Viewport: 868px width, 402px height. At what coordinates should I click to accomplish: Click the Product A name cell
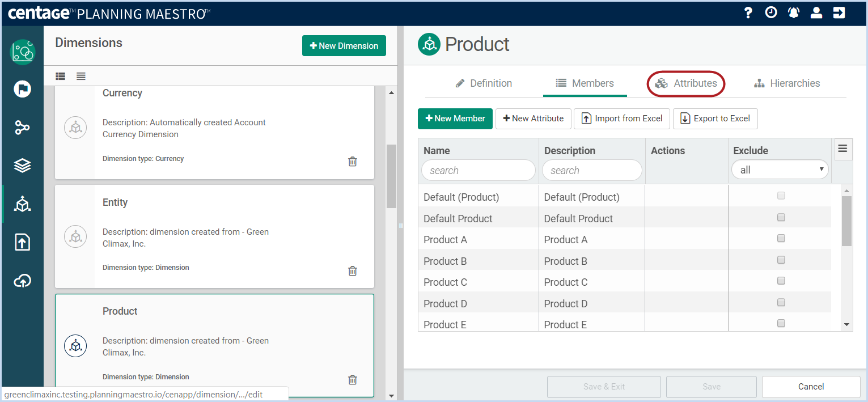click(479, 240)
